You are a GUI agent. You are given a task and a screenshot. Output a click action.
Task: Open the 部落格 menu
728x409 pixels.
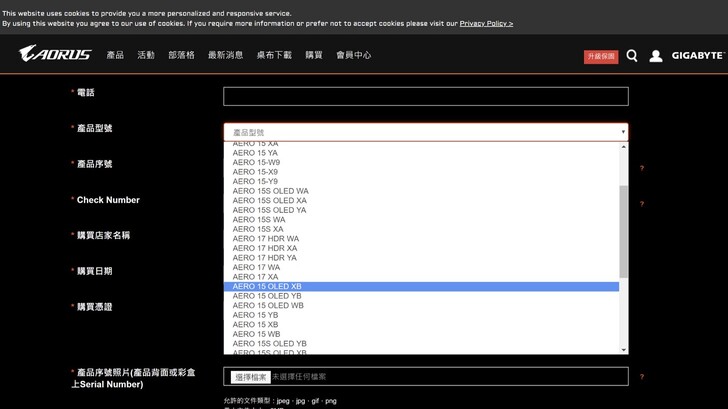(181, 55)
